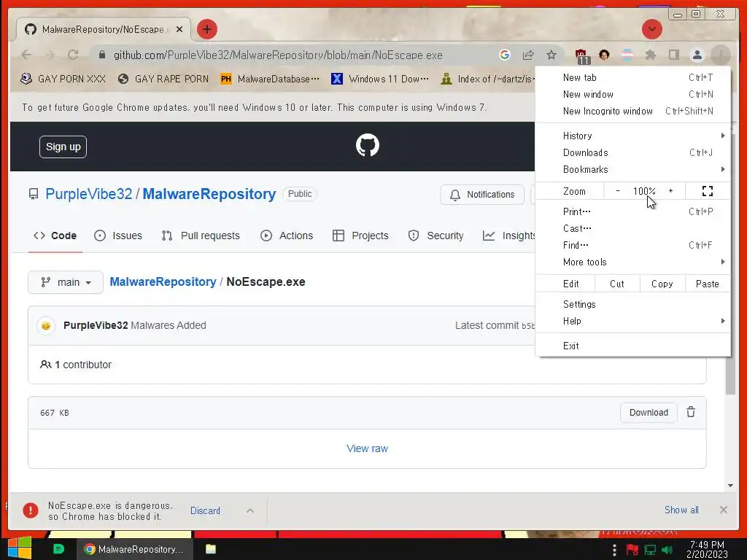Select New Incognito window menu item
This screenshot has height=560, width=747.
click(633, 111)
